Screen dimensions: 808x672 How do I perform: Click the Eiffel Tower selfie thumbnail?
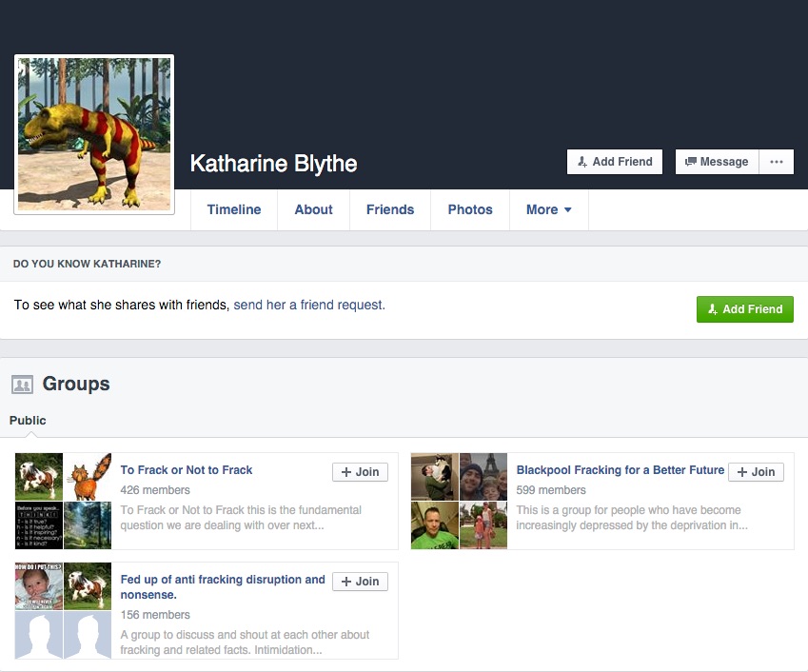tap(483, 477)
